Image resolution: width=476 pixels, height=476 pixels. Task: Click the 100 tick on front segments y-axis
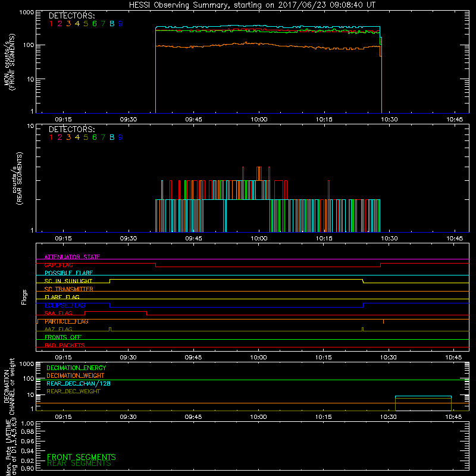(x=28, y=45)
